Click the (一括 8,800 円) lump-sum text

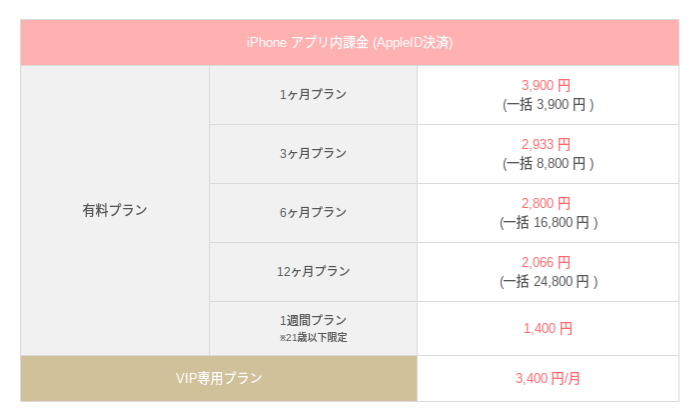547,163
